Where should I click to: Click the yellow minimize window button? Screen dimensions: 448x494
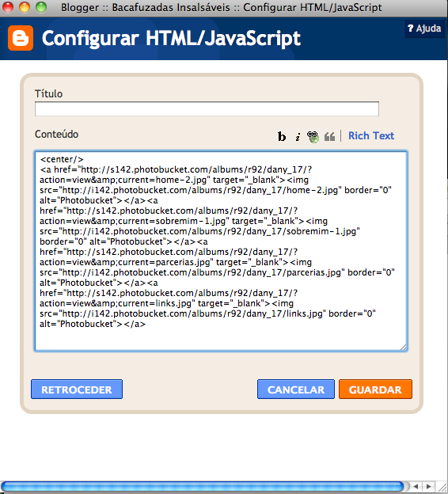[25, 7]
